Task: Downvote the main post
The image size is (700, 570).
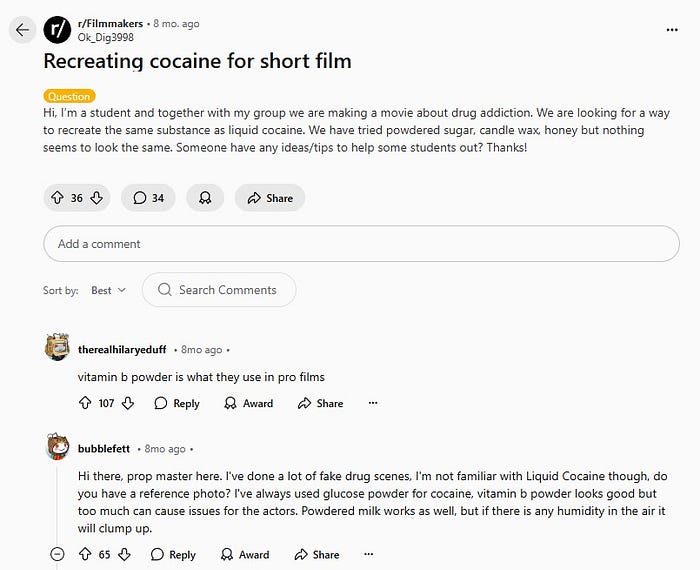Action: click(96, 198)
